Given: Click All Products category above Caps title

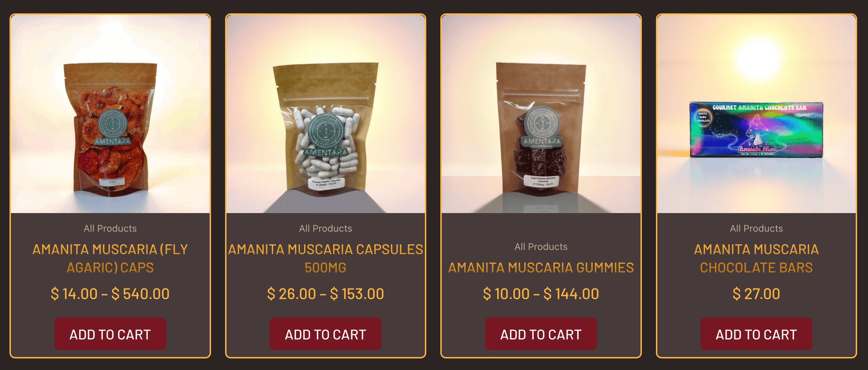Looking at the screenshot, I should click(x=110, y=229).
